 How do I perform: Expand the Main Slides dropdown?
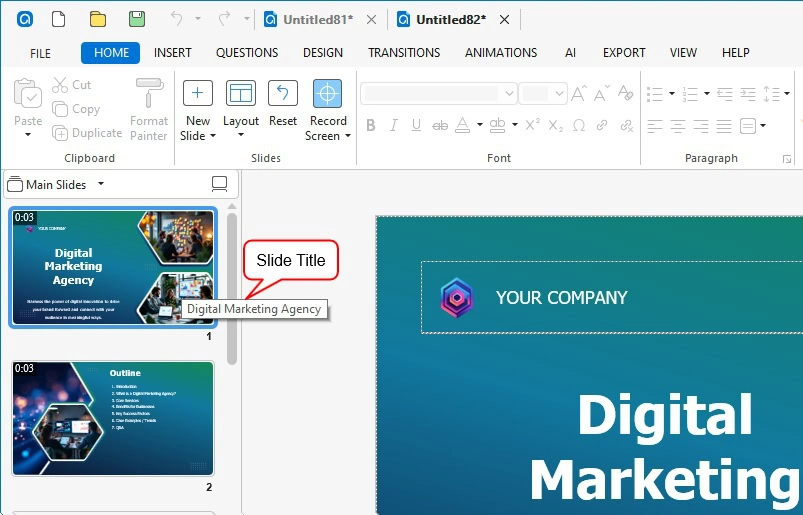(100, 185)
